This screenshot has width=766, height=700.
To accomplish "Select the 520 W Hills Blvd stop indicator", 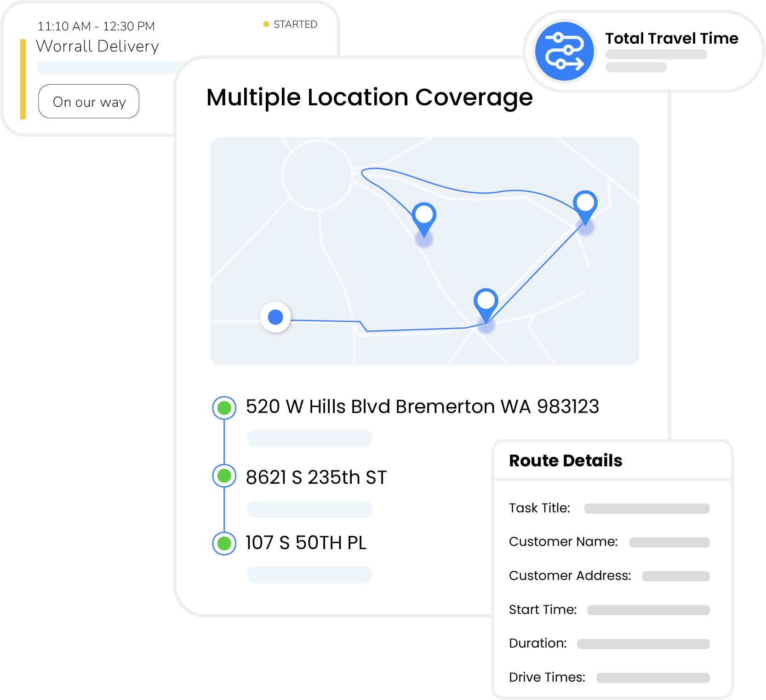I will [x=224, y=407].
